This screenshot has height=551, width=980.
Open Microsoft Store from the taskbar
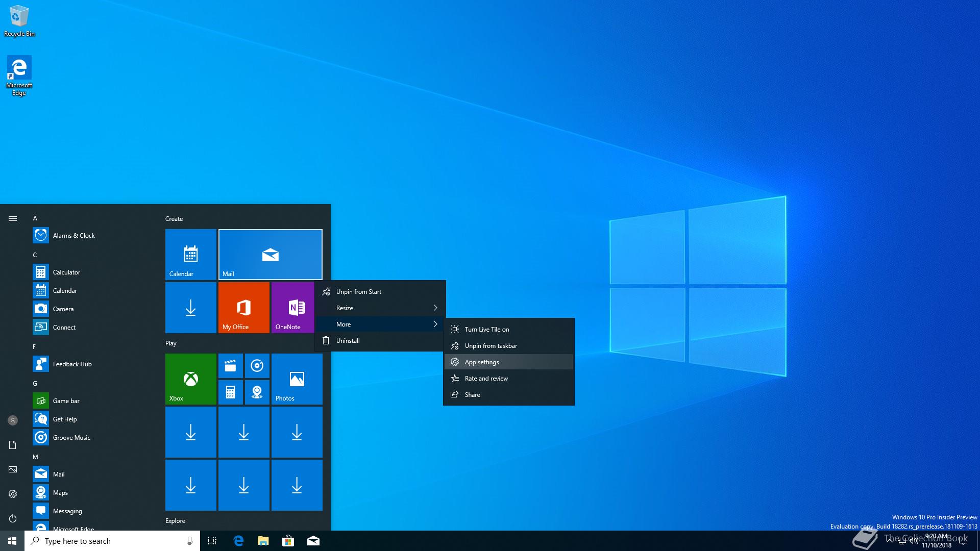[288, 541]
